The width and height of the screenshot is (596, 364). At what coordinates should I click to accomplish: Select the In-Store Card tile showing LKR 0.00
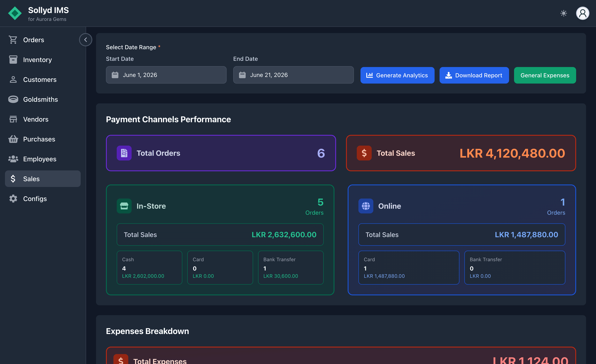(x=220, y=268)
